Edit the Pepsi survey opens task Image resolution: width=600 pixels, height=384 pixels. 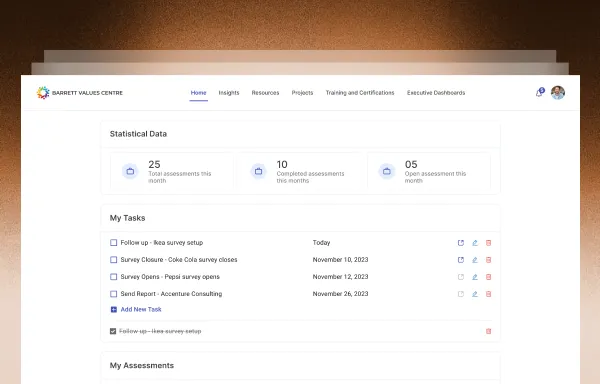click(475, 277)
